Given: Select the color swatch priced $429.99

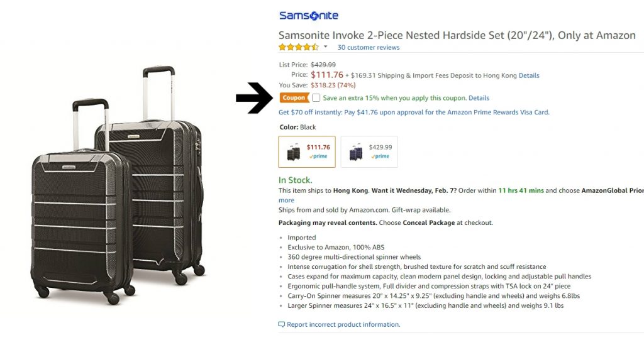Looking at the screenshot, I should click(369, 152).
